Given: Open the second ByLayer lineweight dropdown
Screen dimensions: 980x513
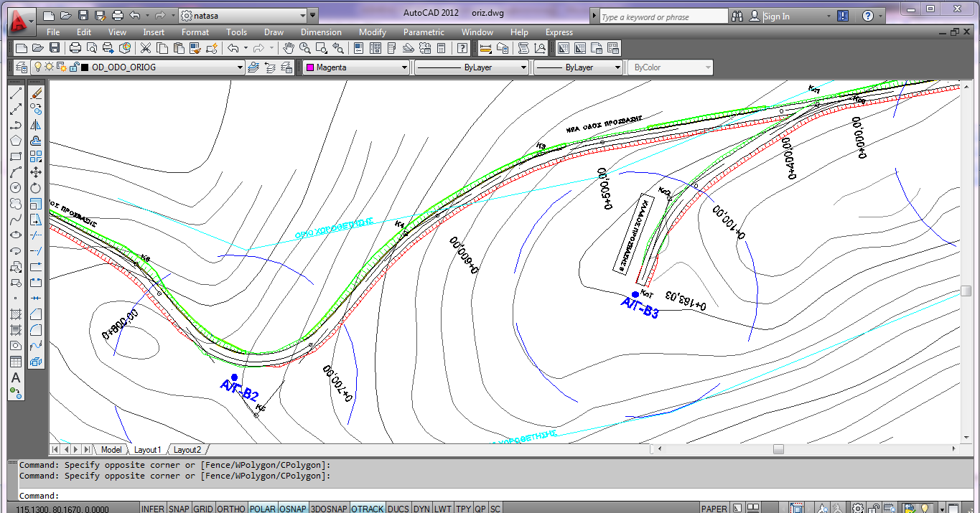Looking at the screenshot, I should pos(617,67).
